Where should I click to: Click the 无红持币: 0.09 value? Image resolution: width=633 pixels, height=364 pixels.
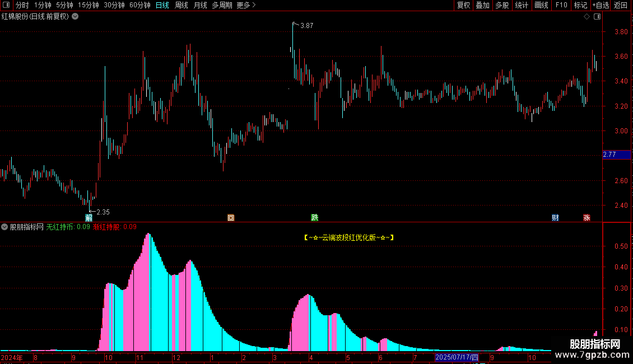click(68, 227)
